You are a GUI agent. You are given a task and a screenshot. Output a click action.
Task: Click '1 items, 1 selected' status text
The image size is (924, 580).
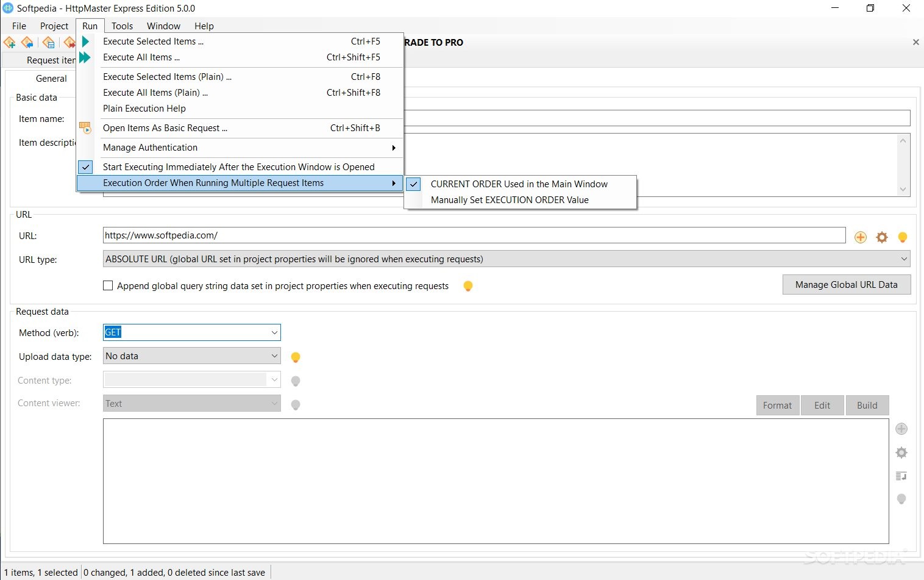(41, 573)
